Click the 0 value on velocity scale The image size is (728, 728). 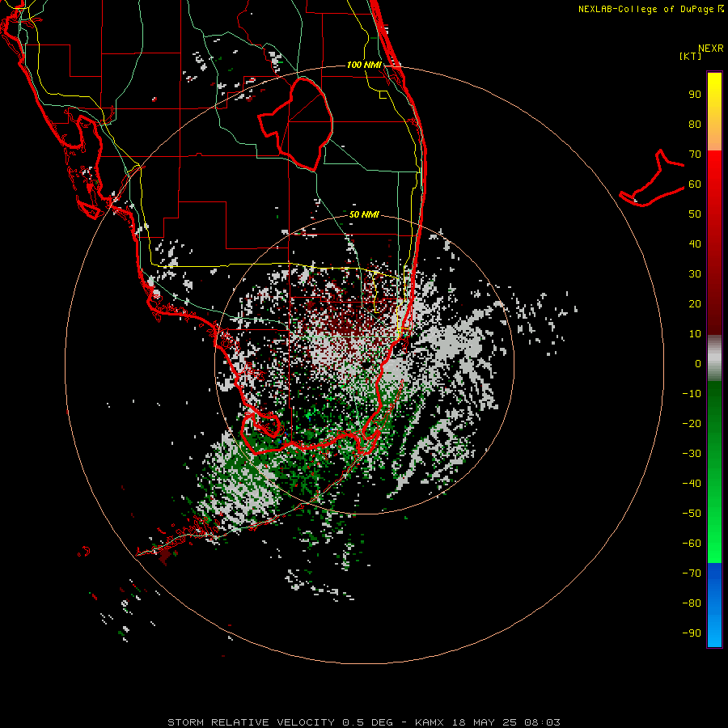pos(698,364)
